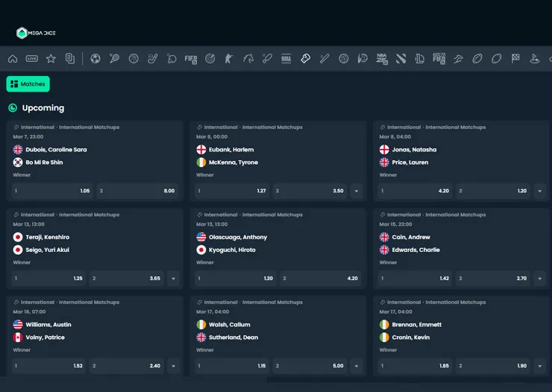The image size is (552, 392).
Task: Select the Soccer ball sport icon
Action: [95, 59]
